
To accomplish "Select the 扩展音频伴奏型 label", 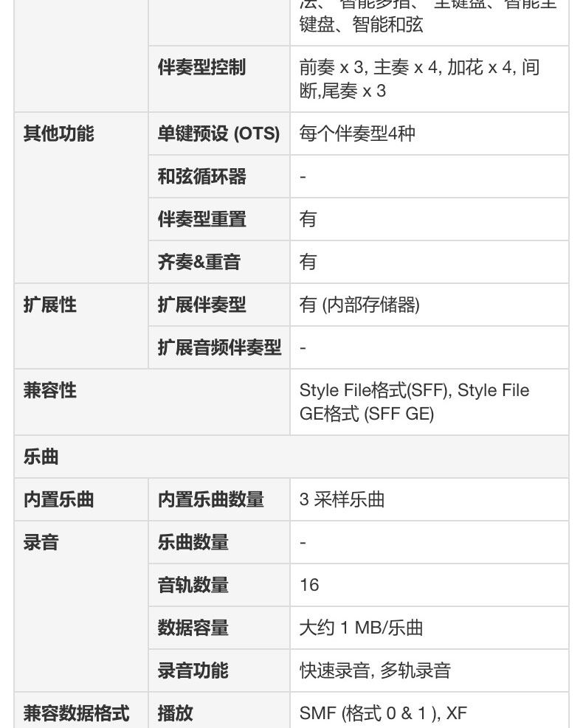I will tap(219, 348).
